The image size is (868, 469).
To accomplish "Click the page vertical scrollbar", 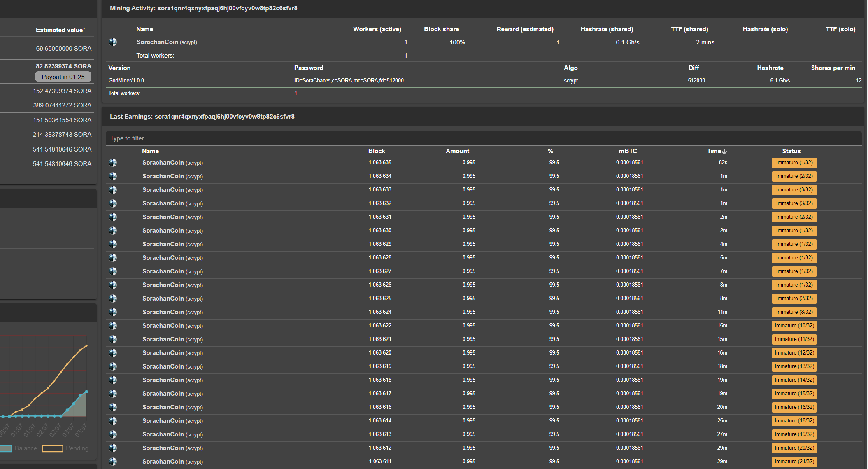I will pos(866,39).
